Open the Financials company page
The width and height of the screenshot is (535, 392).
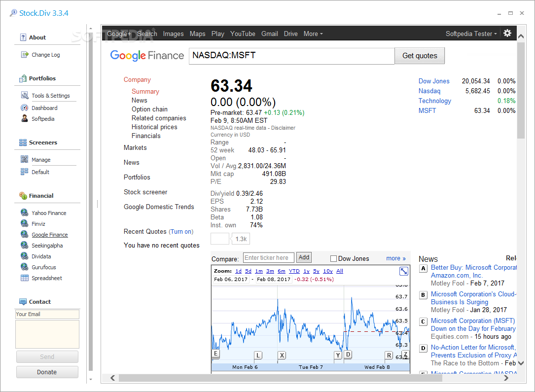pyautogui.click(x=146, y=136)
